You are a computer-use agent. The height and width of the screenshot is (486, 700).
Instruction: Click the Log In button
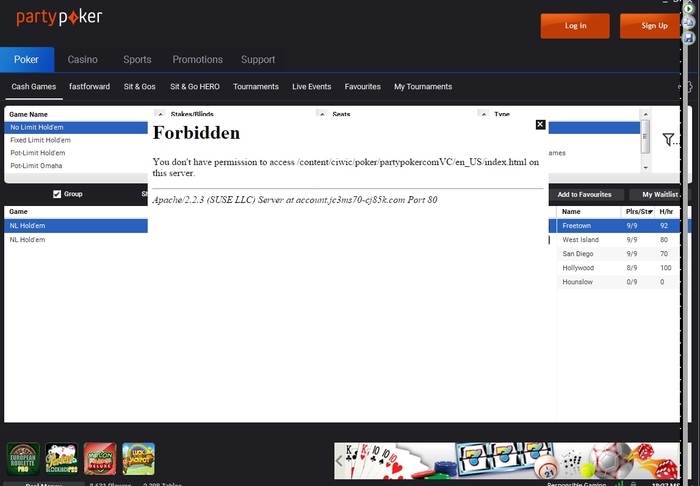(x=575, y=26)
